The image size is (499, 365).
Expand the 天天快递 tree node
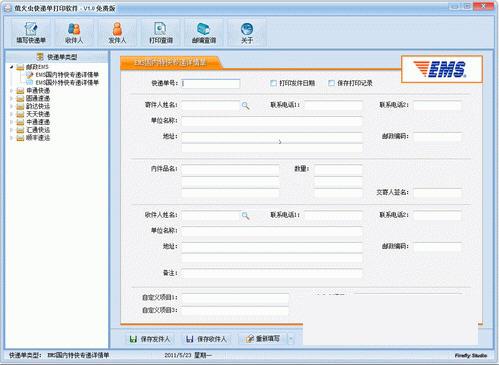[x=11, y=114]
